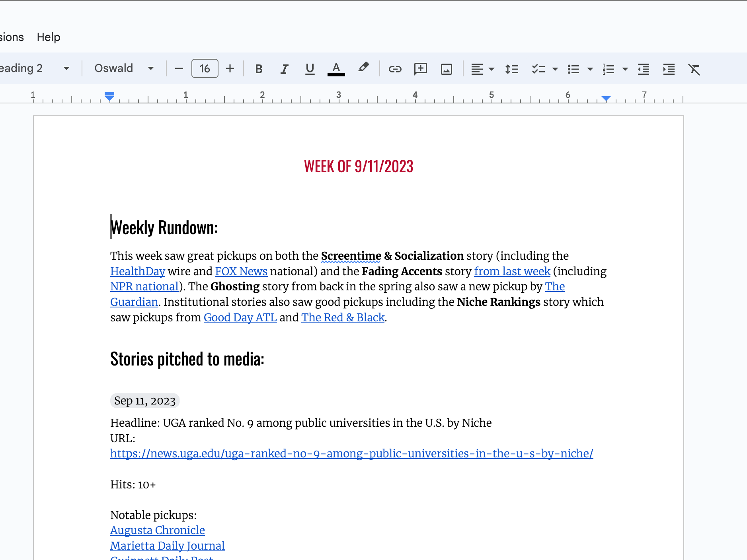This screenshot has width=747, height=560.
Task: Open the Help menu
Action: [x=49, y=37]
